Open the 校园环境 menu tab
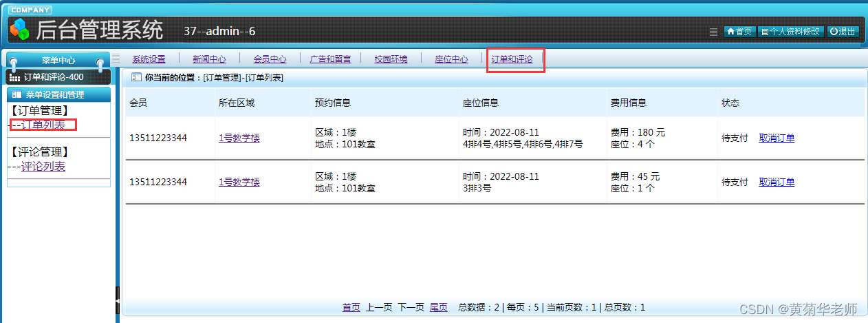868x323 pixels. [x=391, y=59]
